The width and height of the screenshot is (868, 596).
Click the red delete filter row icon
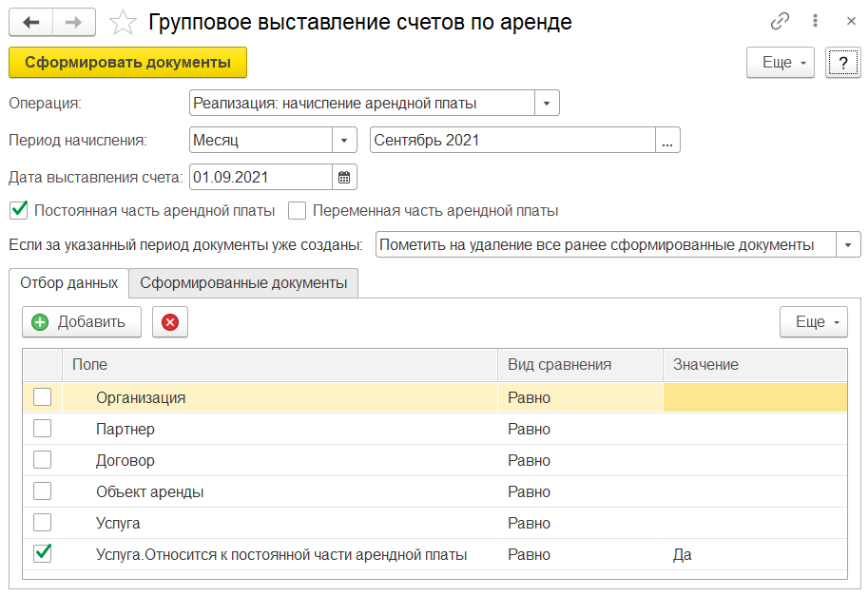click(170, 322)
